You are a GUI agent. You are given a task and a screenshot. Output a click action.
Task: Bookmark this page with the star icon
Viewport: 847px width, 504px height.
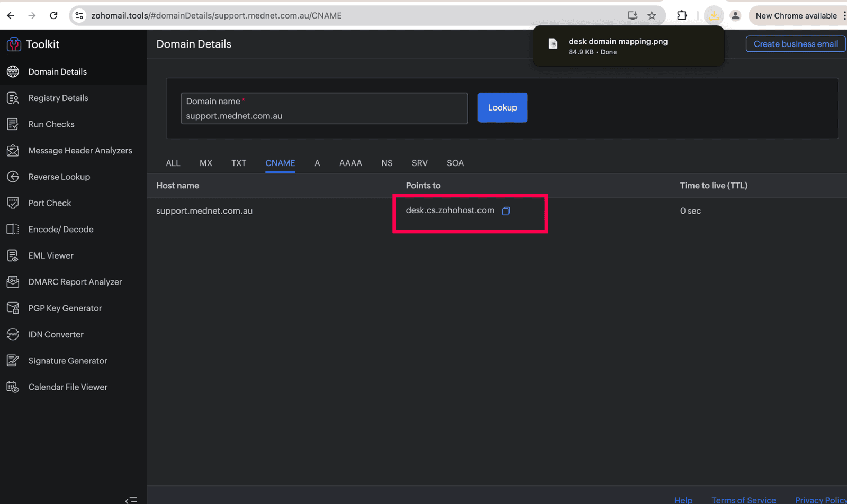(x=652, y=15)
